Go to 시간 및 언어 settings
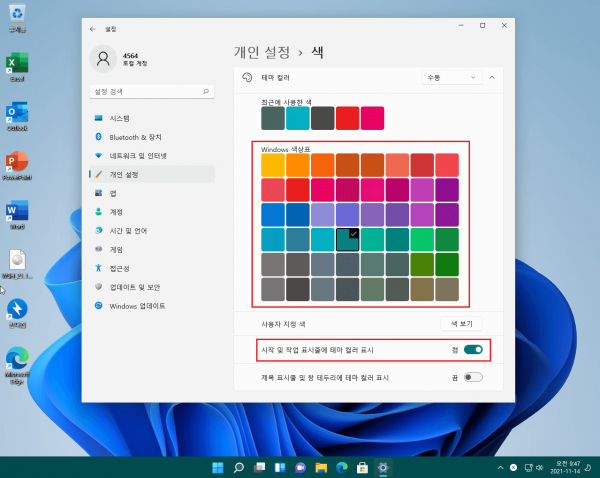 click(x=152, y=231)
